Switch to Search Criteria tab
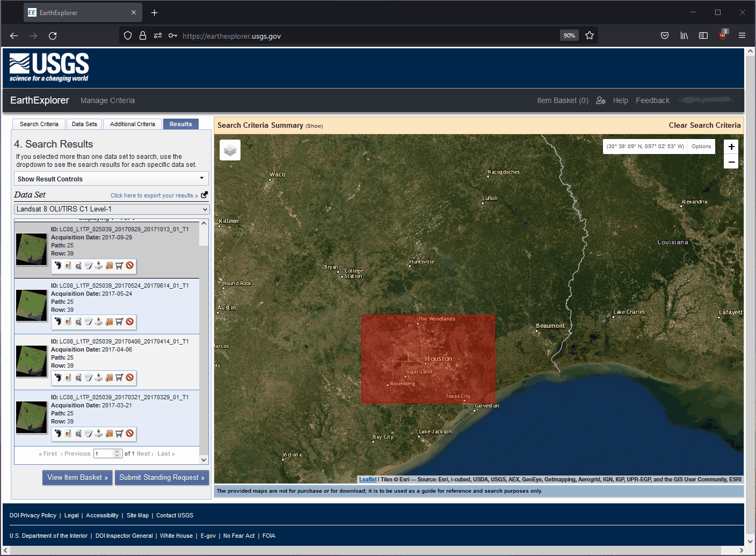756x556 pixels. point(39,124)
